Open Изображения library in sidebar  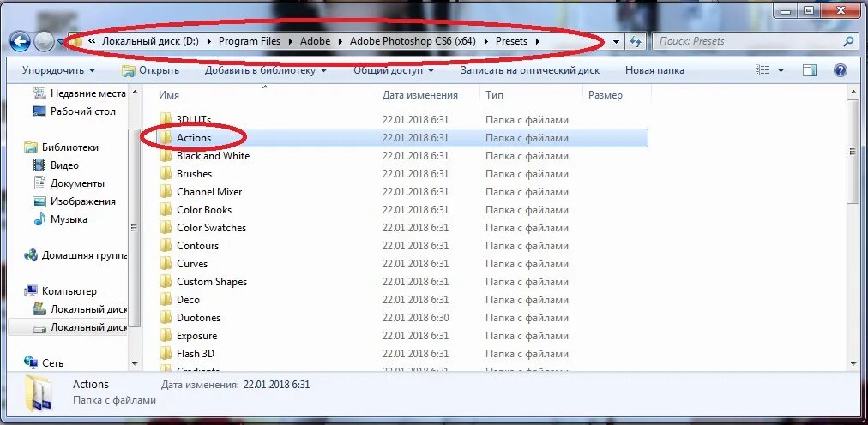[x=74, y=201]
